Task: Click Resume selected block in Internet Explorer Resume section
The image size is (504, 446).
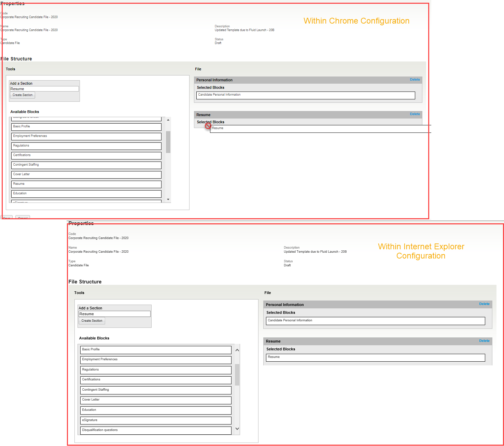Action: pos(376,358)
